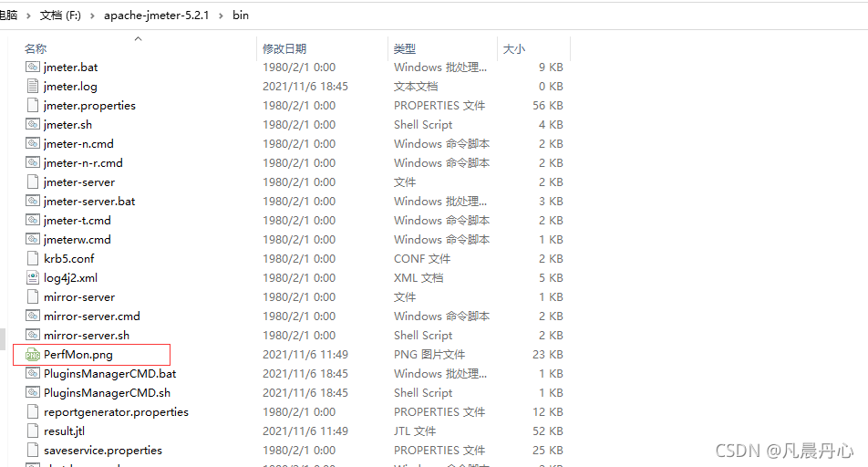This screenshot has height=467, width=868.
Task: Click the PluginsManagerCMD.bat file icon
Action: (x=33, y=373)
